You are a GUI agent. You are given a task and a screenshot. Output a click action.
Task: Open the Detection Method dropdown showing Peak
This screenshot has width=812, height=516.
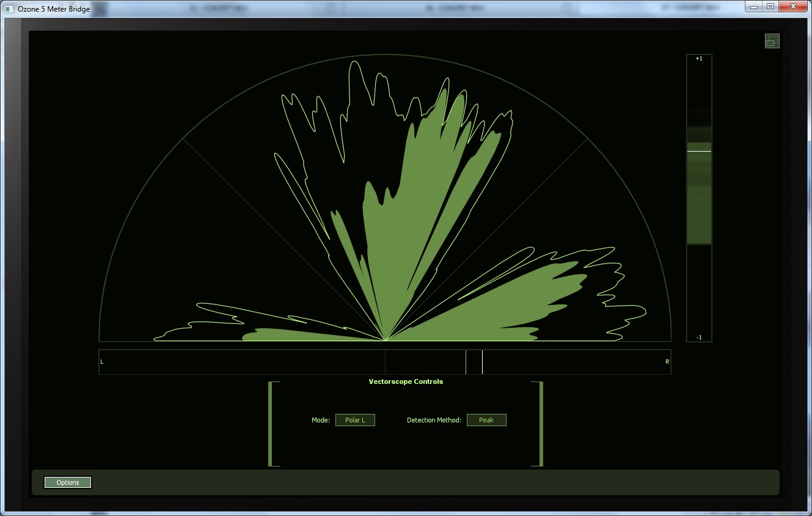point(486,420)
